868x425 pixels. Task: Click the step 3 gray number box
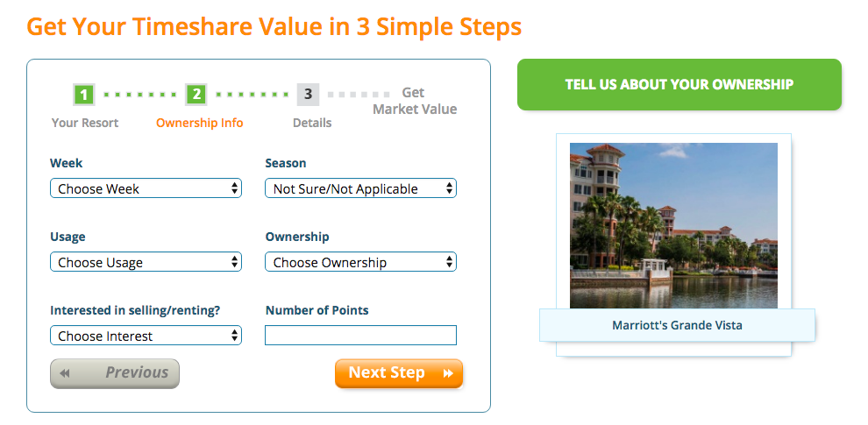[x=309, y=95]
